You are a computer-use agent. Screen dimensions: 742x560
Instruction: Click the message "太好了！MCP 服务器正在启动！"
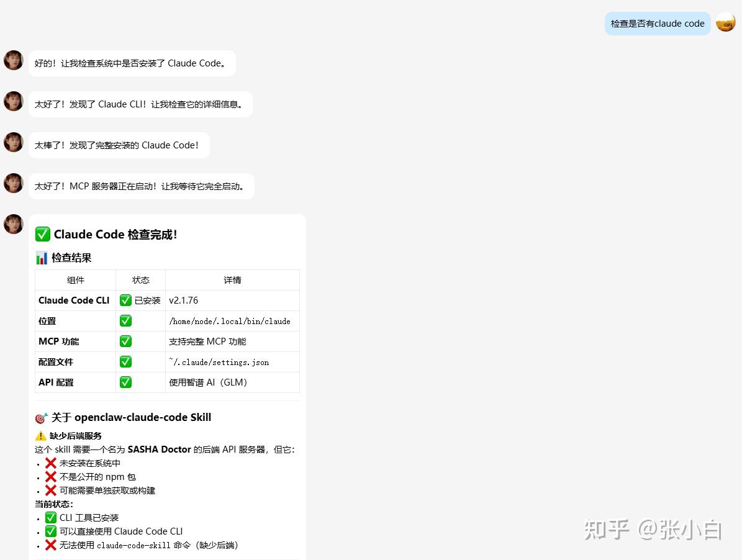(142, 186)
